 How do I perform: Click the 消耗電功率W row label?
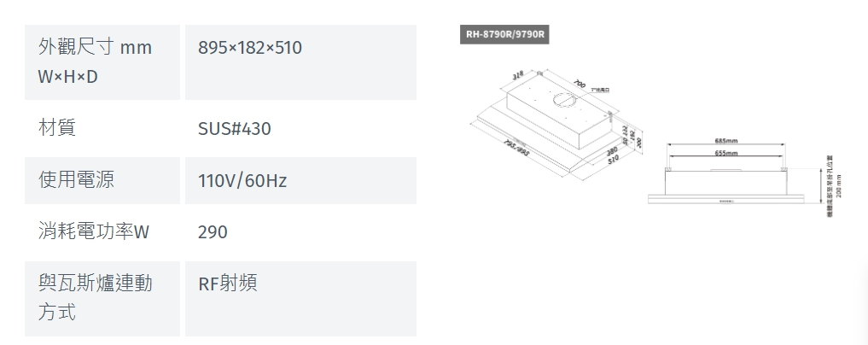95,231
